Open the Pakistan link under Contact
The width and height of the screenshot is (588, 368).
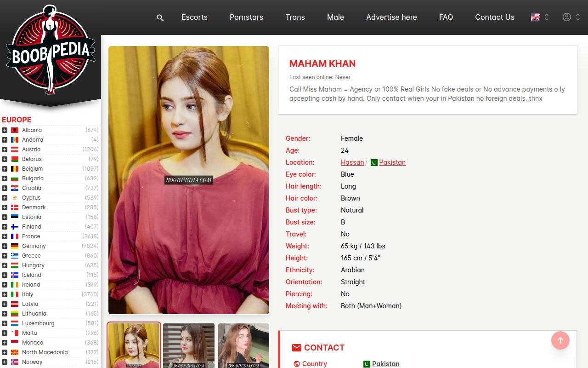385,364
